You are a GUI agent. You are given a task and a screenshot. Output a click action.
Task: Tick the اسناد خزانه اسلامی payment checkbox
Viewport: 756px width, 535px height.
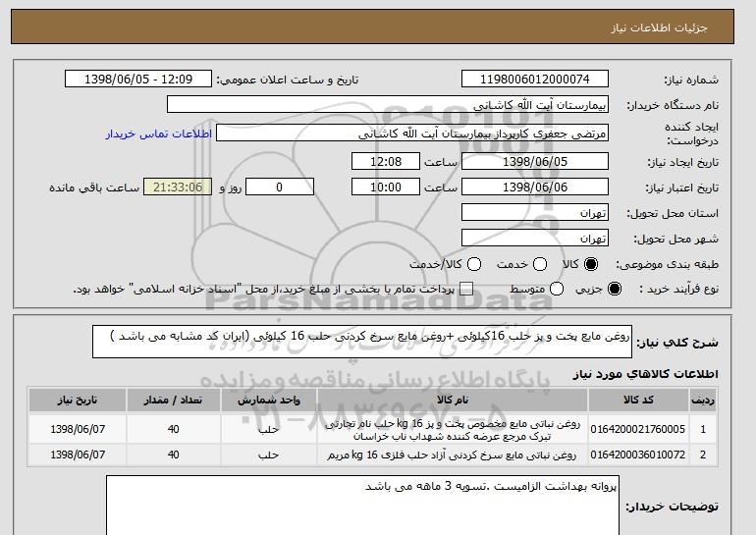pyautogui.click(x=466, y=289)
